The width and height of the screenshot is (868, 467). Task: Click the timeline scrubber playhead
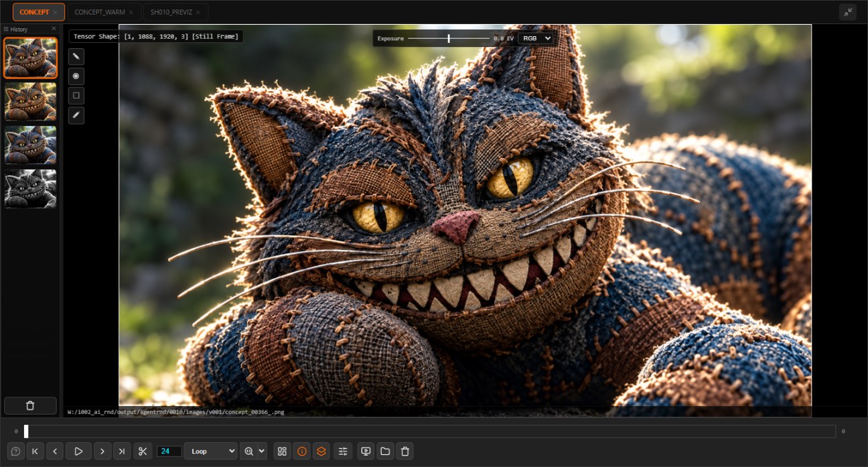click(x=26, y=431)
